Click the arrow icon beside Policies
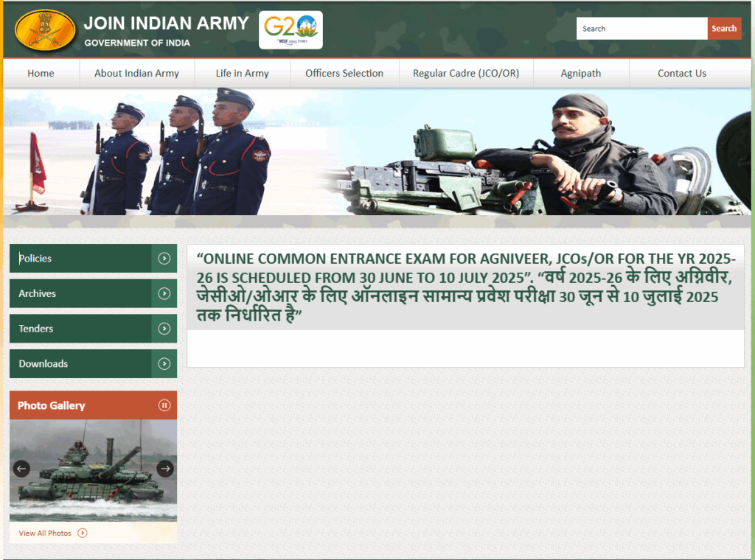The height and width of the screenshot is (560, 755). click(x=164, y=259)
